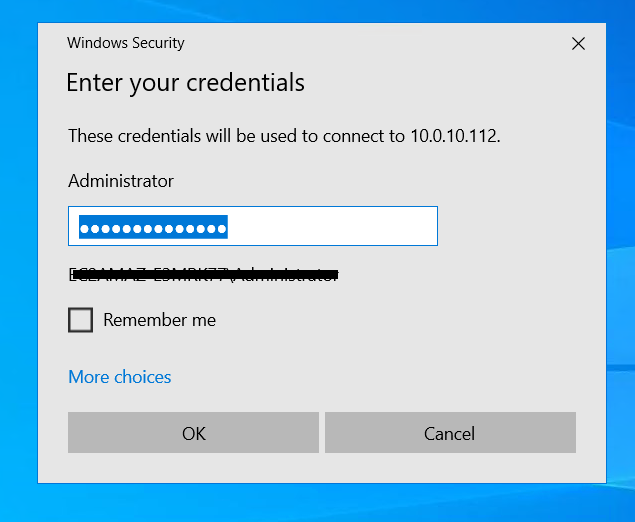Click the Remember me label text

click(x=159, y=321)
